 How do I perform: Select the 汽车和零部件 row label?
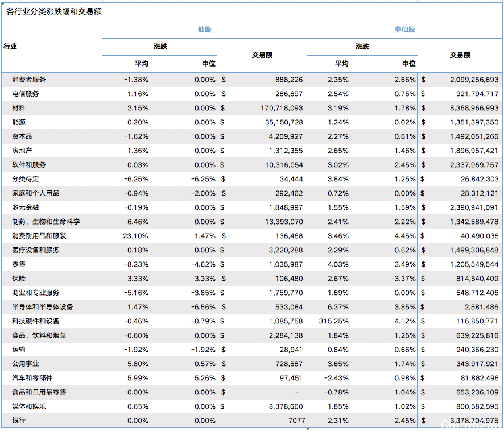coord(32,378)
